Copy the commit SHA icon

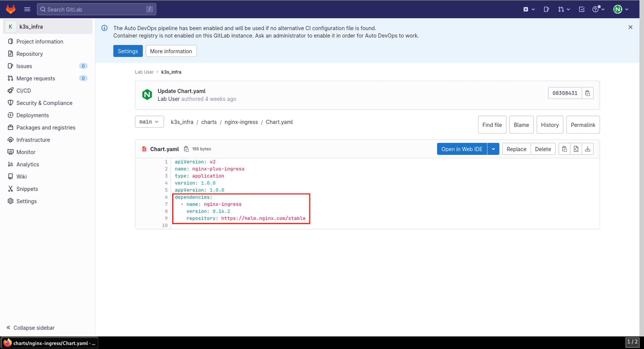(587, 93)
